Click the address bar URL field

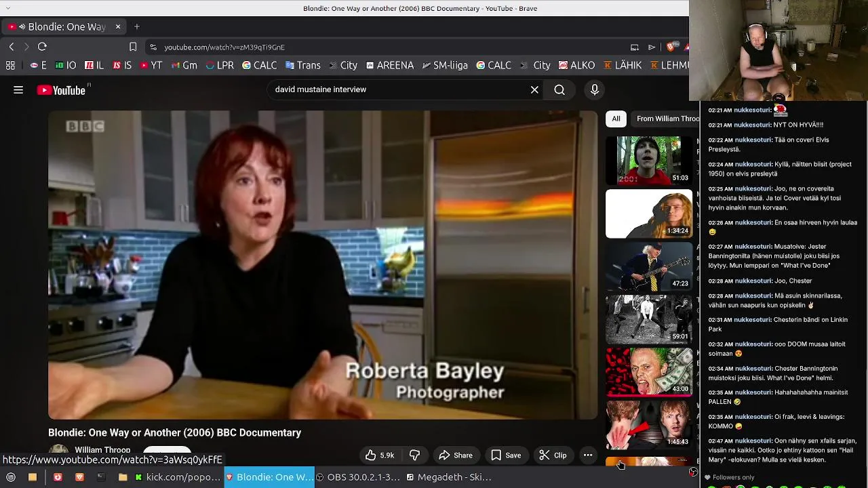[387, 47]
